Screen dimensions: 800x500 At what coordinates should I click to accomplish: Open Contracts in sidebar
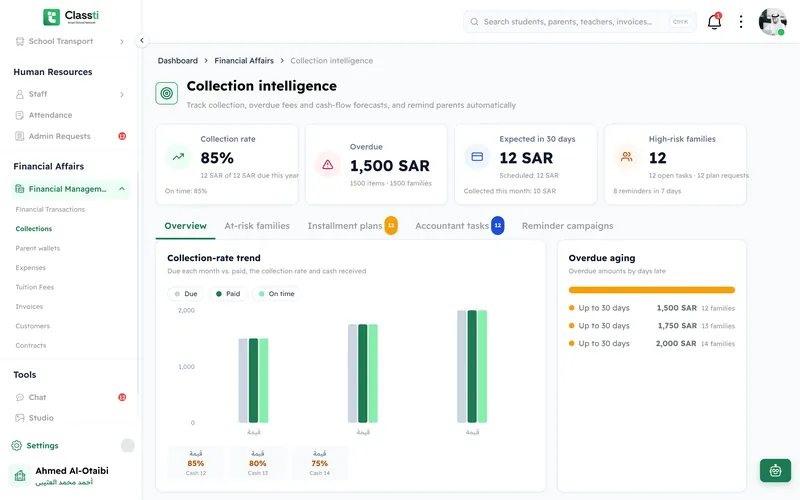(x=31, y=345)
